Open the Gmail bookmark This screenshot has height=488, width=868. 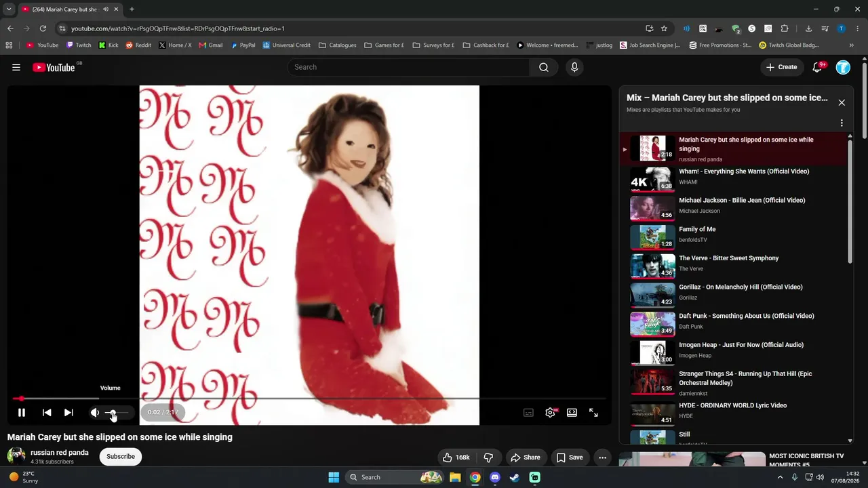pyautogui.click(x=210, y=45)
